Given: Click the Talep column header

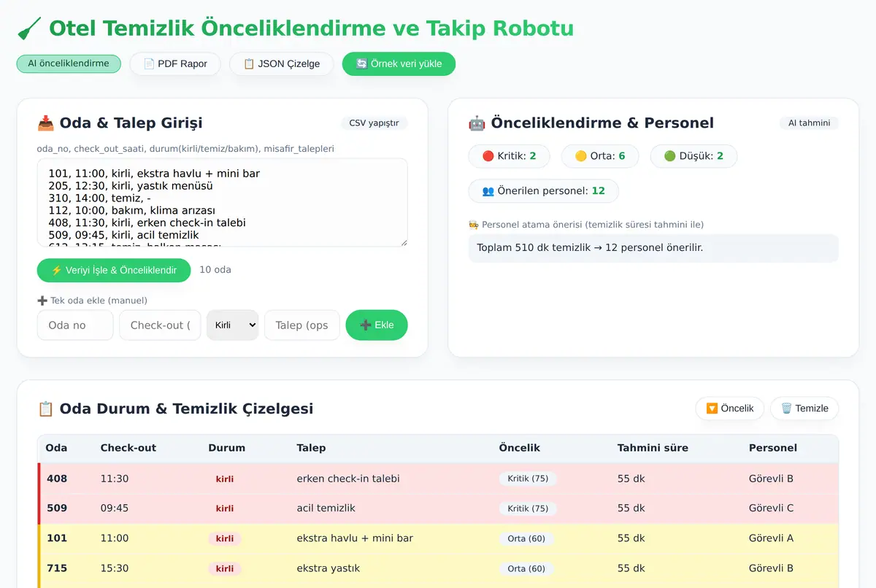Looking at the screenshot, I should click(311, 448).
